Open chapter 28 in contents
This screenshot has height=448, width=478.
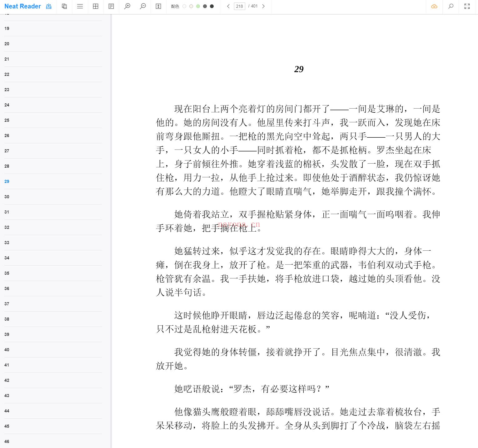point(53,166)
